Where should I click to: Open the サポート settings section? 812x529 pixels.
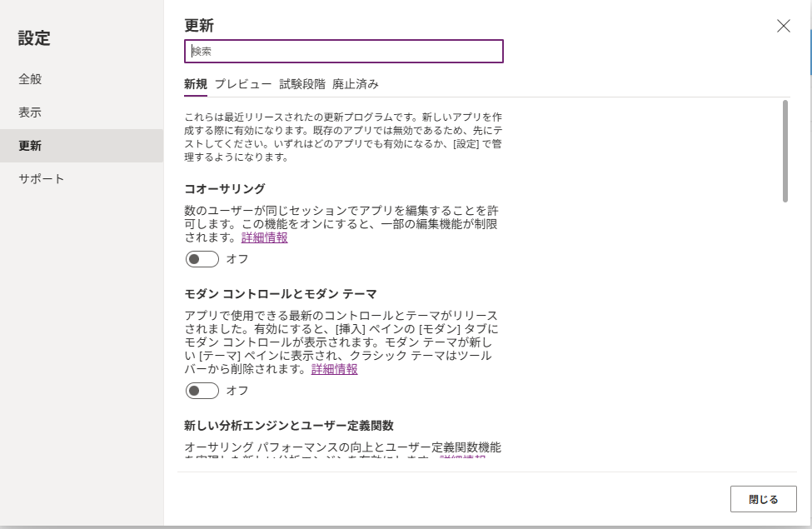(82, 179)
